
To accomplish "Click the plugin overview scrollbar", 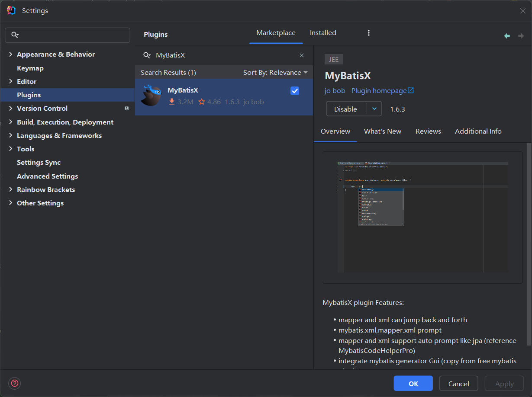I will [529, 244].
